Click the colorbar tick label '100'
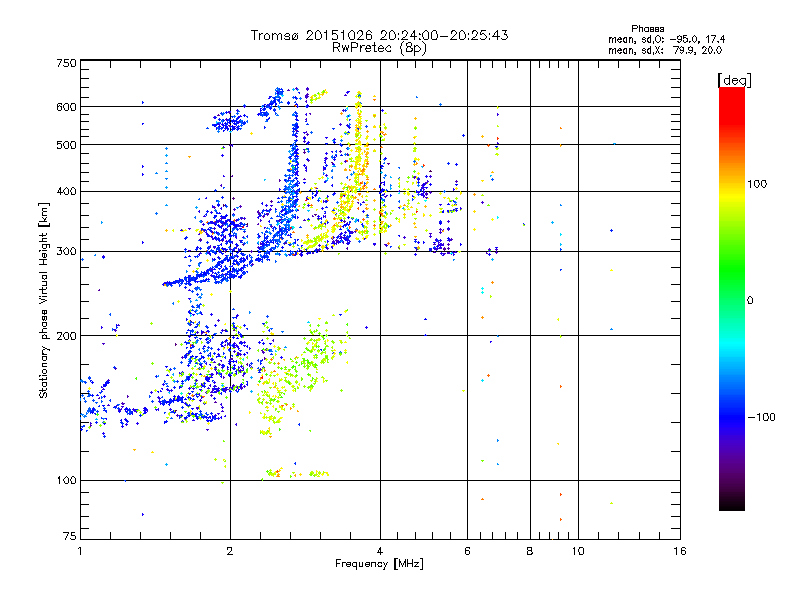 tap(757, 184)
